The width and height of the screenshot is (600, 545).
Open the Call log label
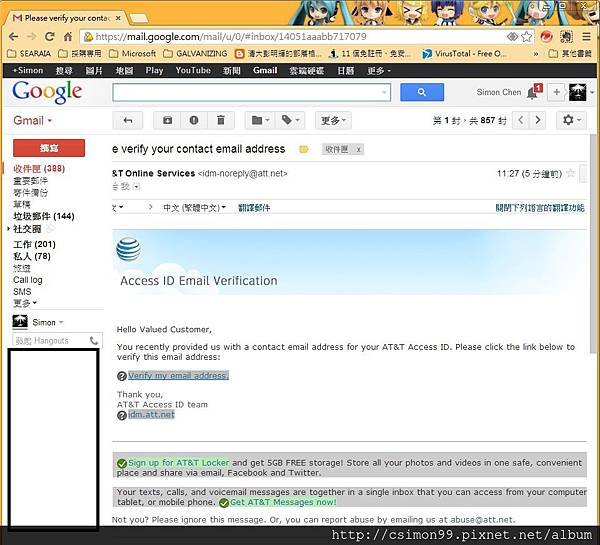[28, 280]
